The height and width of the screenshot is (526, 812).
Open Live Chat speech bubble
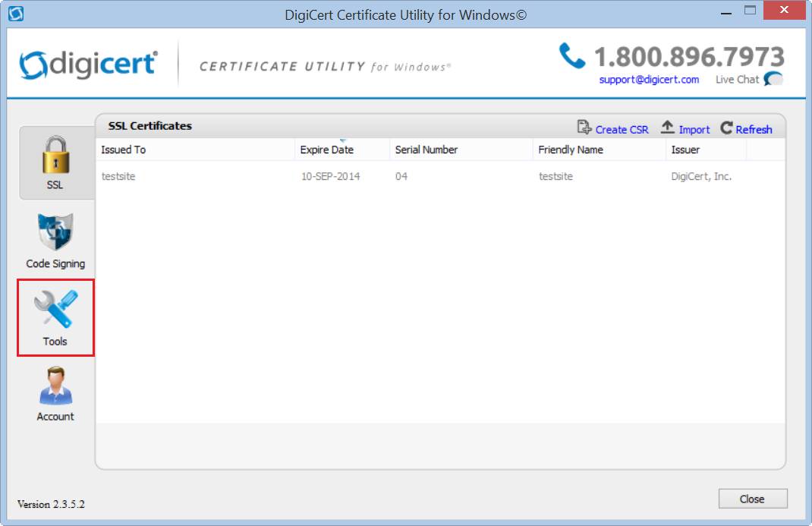coord(773,79)
